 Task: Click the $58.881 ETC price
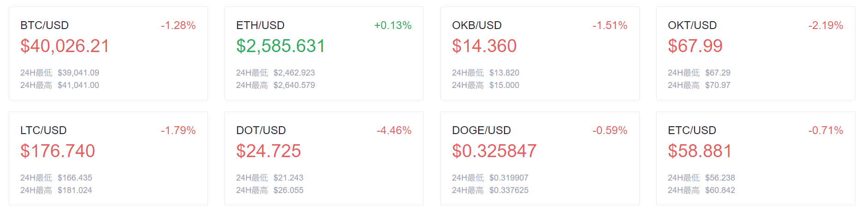[x=700, y=151]
